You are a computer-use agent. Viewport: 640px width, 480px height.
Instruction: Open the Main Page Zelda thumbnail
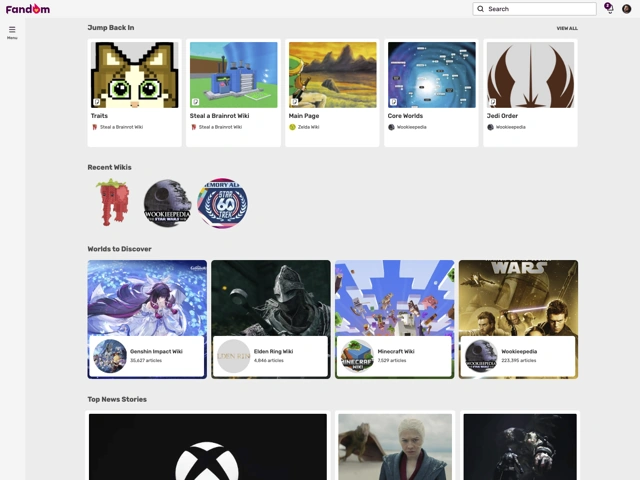[x=333, y=75]
